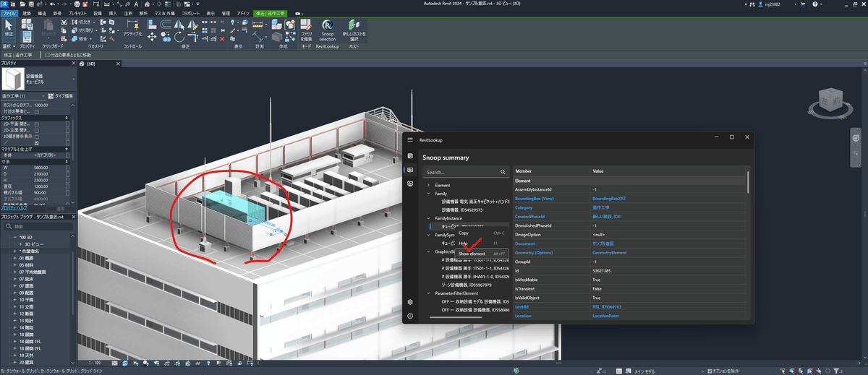
Task: Open the 建築 ribbon tab
Action: coord(27,13)
